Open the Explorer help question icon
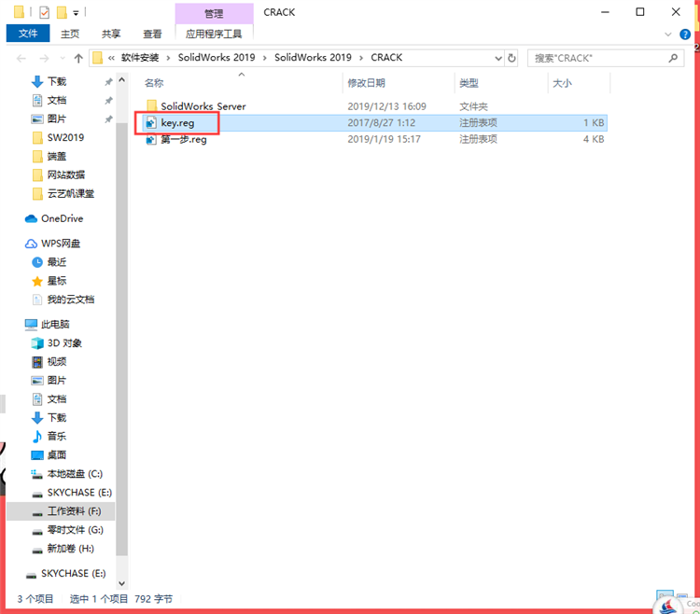The height and width of the screenshot is (614, 700). coord(685,35)
